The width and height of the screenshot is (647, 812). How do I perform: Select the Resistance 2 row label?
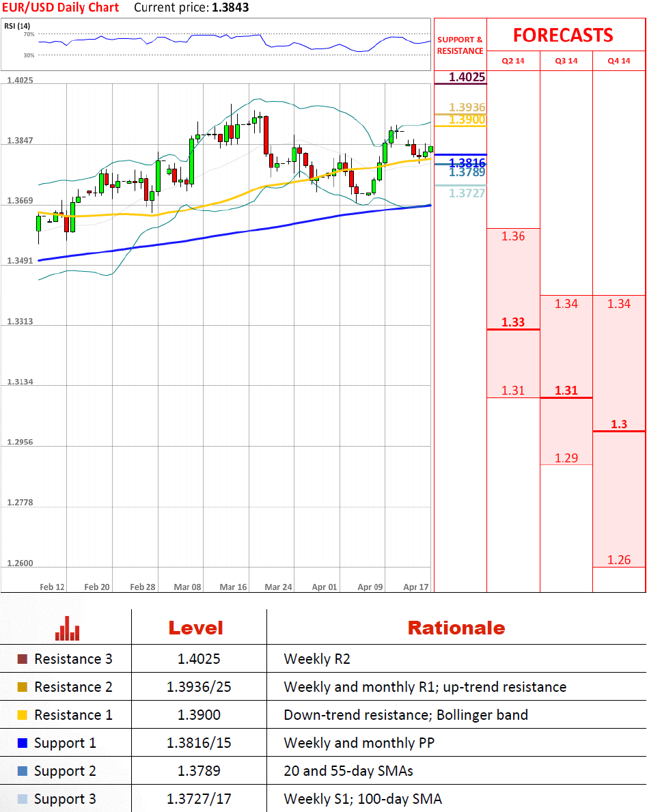pos(73,686)
